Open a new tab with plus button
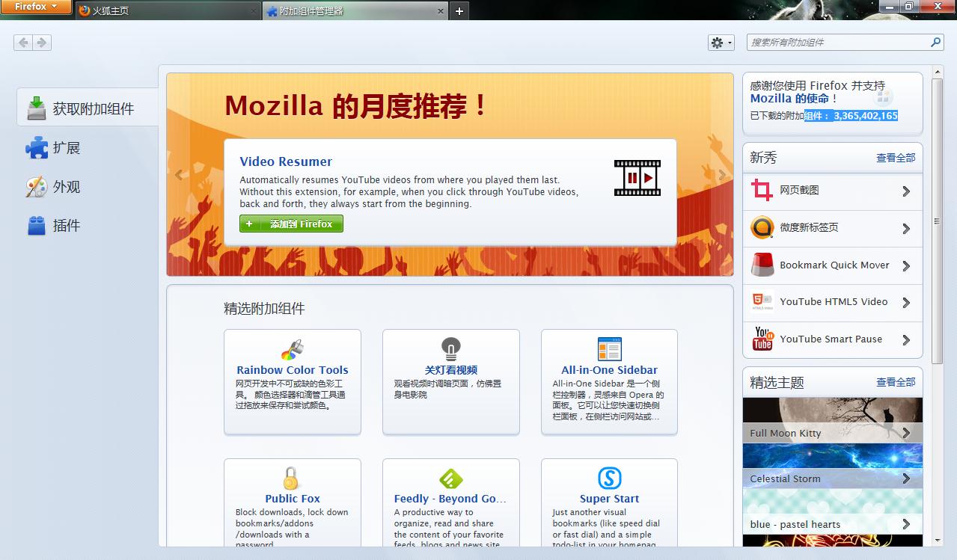This screenshot has width=957, height=560. (x=459, y=10)
